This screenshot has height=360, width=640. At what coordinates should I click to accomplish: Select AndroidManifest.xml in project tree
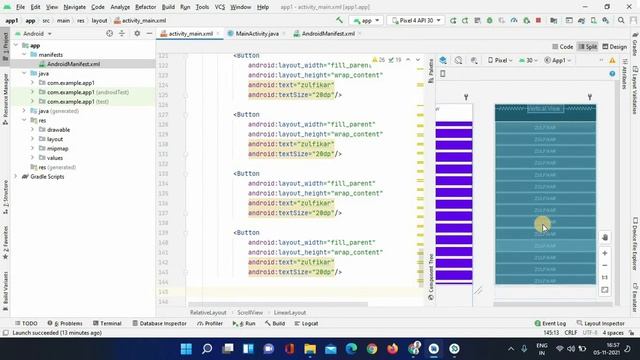point(73,64)
